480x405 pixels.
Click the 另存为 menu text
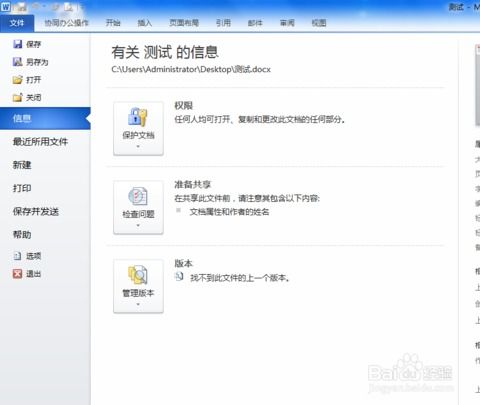pyautogui.click(x=37, y=62)
